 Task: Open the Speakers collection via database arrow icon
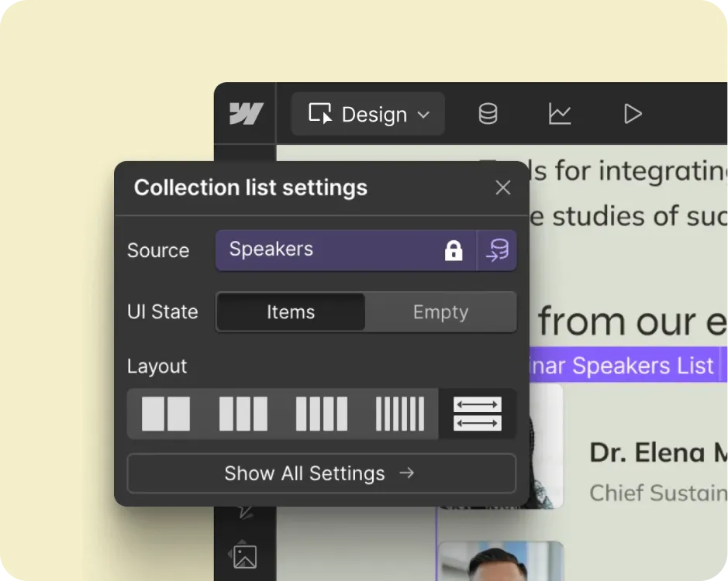pyautogui.click(x=497, y=250)
